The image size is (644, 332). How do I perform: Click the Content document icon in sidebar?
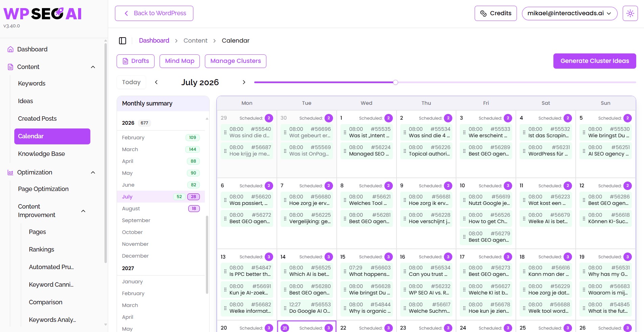(10, 67)
